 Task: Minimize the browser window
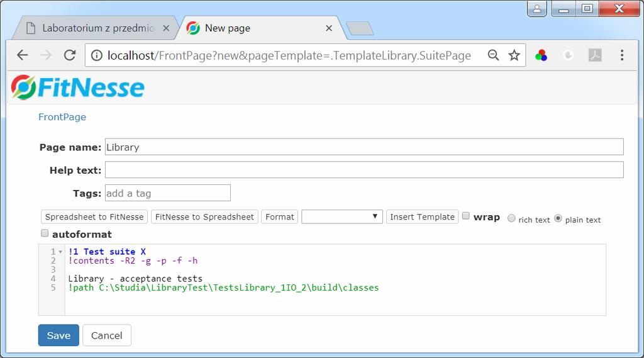click(x=563, y=9)
